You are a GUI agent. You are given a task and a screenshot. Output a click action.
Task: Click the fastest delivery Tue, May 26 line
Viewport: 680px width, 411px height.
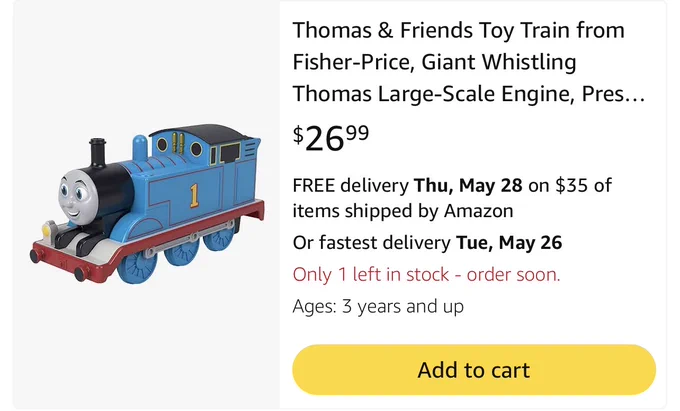tap(427, 242)
